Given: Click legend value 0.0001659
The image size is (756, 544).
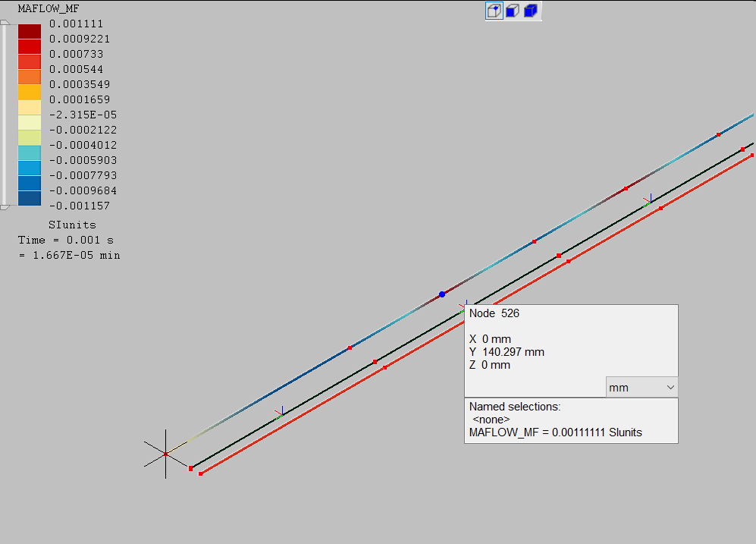Looking at the screenshot, I should [80, 99].
